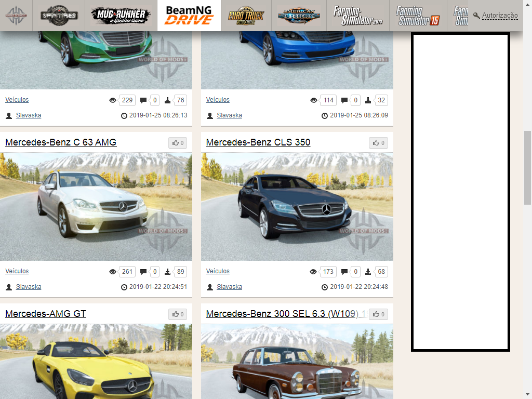Select the BeamNG Drive tab
The width and height of the screenshot is (532, 399).
coord(189,16)
